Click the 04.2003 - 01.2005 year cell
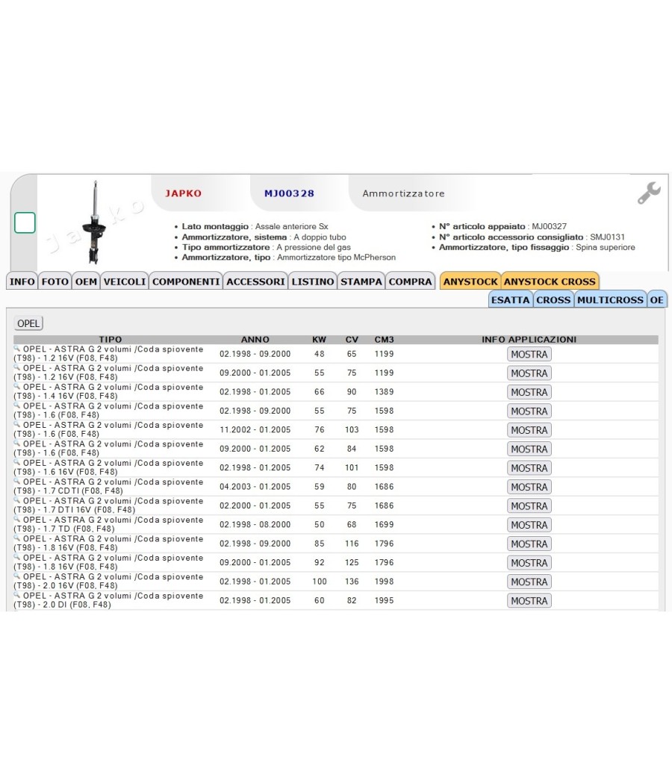Screen dimensions: 672x784 (x=255, y=487)
